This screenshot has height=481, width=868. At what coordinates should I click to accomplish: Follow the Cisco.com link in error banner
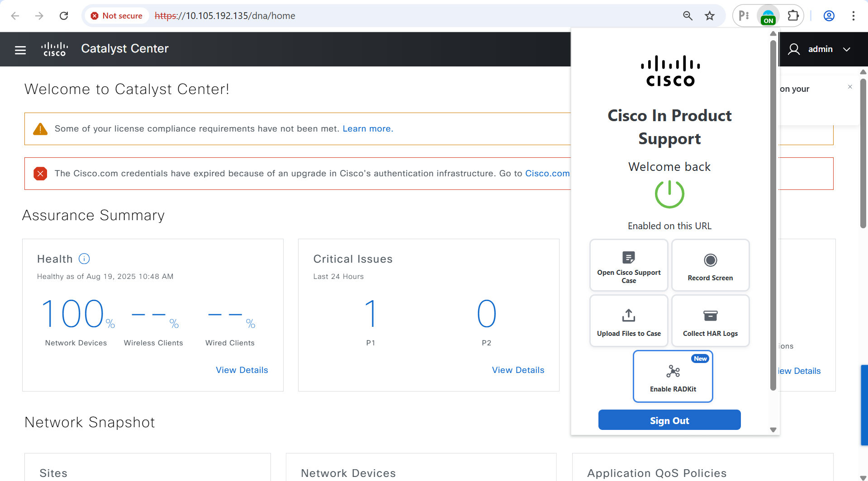tap(547, 174)
